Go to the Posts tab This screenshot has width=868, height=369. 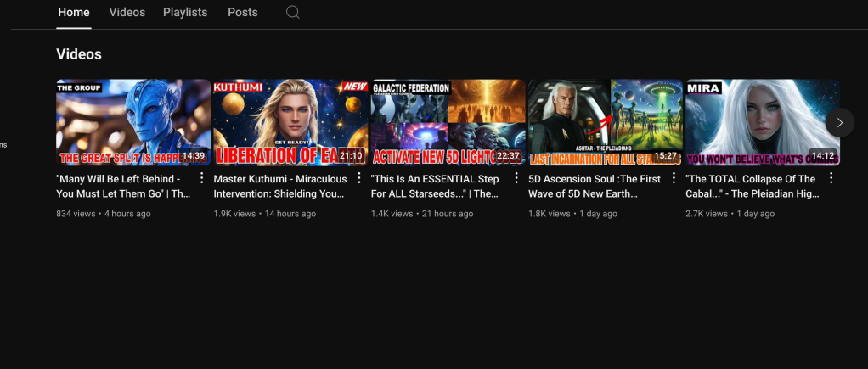(x=243, y=13)
